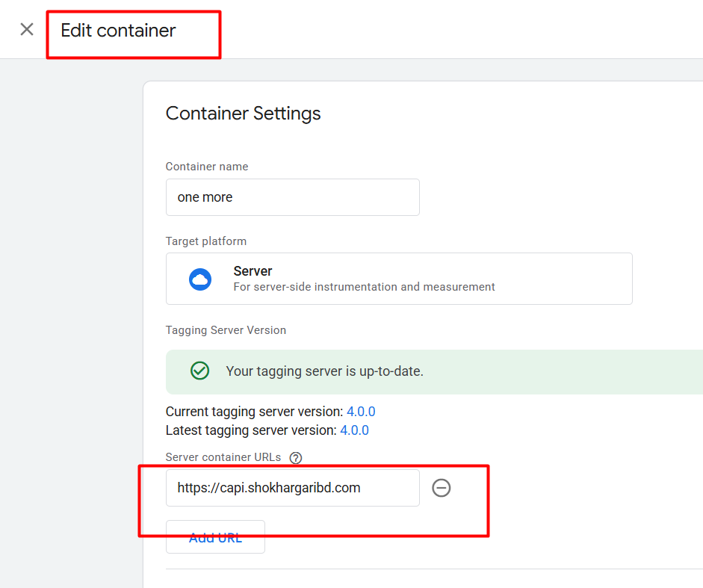
Task: Focus the Container name field containing "one more"
Action: (x=292, y=197)
